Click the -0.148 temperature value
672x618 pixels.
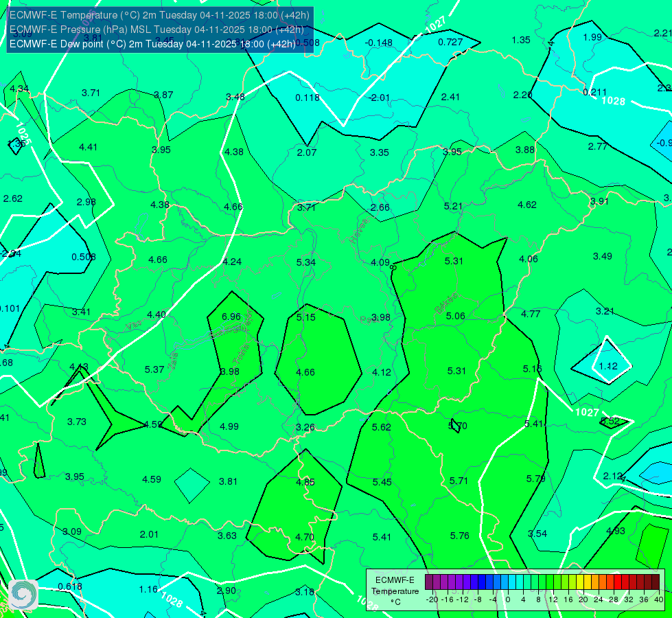[378, 43]
